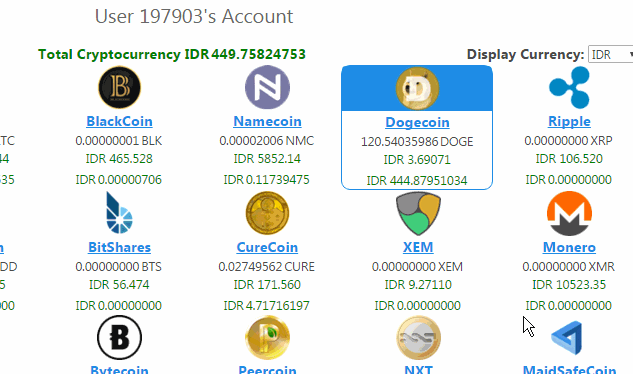Open the Bytecoin link

point(119,369)
